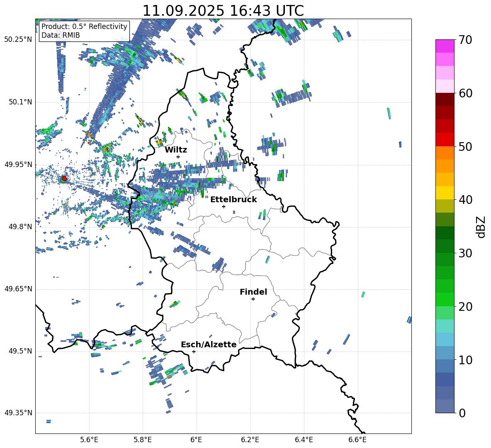Click the red radar site marker
Viewport: 491px width, 448px height.
[x=64, y=178]
